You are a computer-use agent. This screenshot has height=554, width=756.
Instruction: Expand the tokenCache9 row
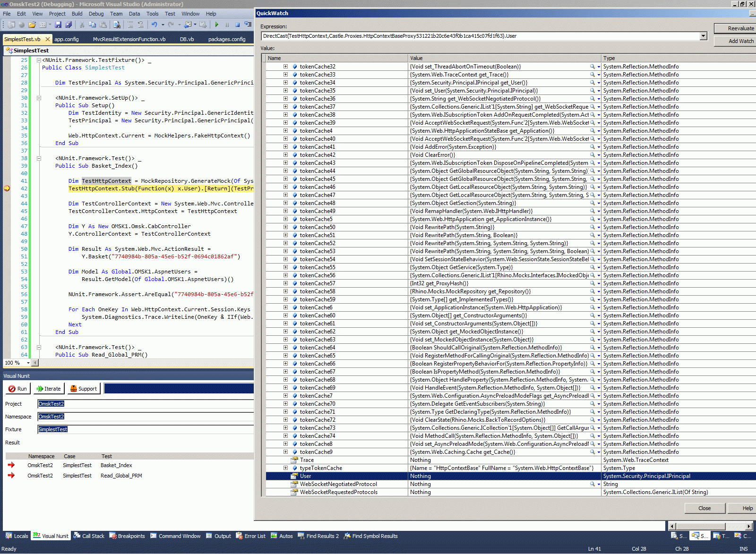tap(285, 452)
